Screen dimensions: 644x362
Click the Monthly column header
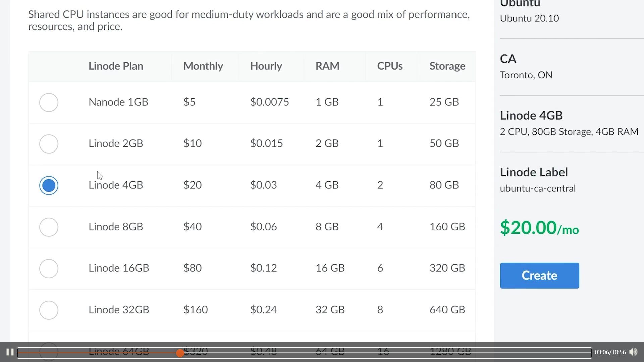203,66
